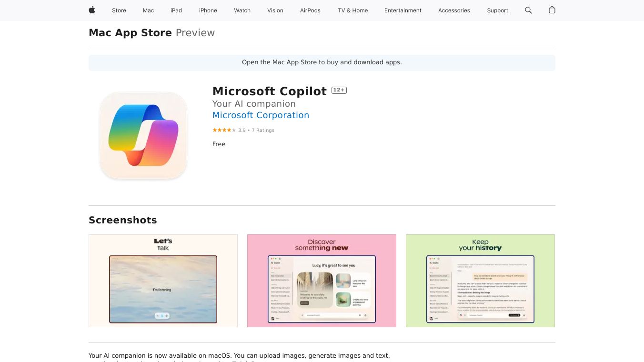Click the "Screenshots" section heading
The width and height of the screenshot is (644, 362).
123,220
